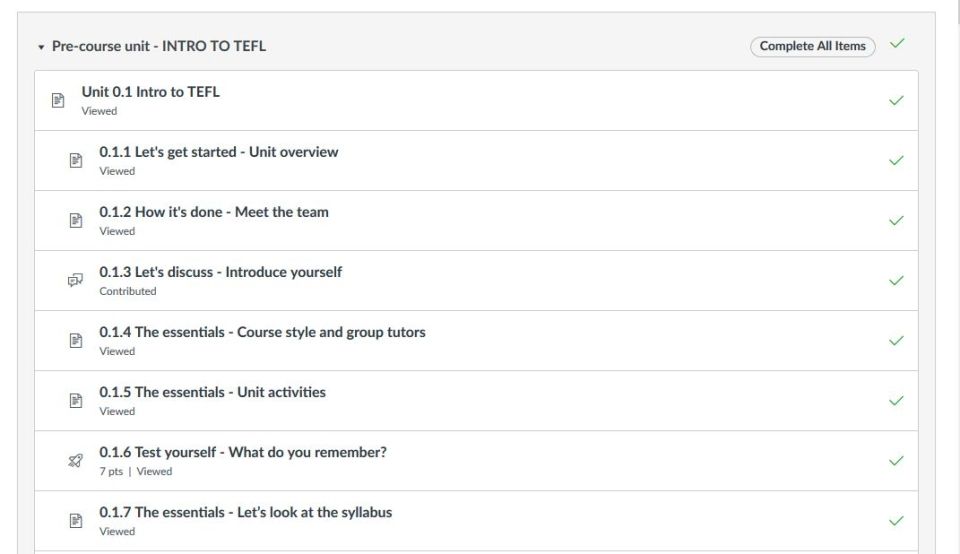
Task: Click the page icon beside 0.1.5 Unit activities
Action: (x=76, y=400)
